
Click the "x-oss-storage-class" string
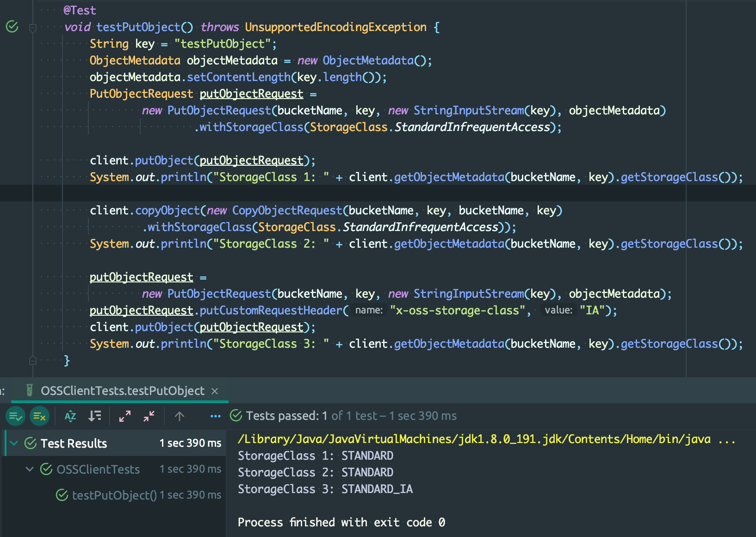[458, 310]
